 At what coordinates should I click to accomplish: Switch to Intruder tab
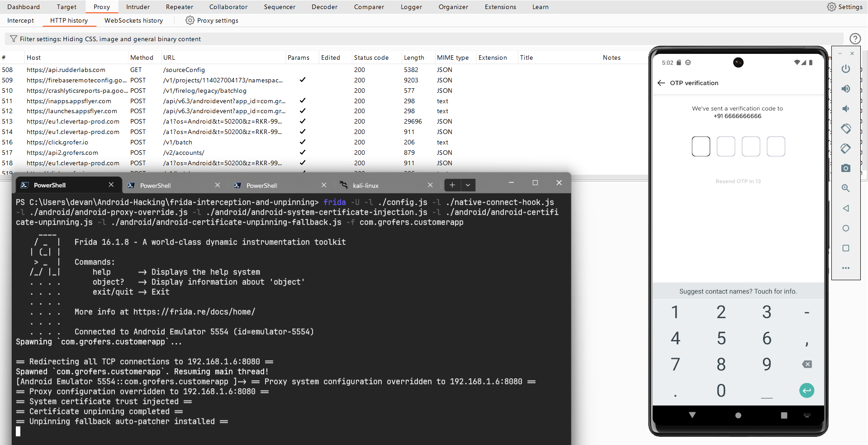(138, 7)
